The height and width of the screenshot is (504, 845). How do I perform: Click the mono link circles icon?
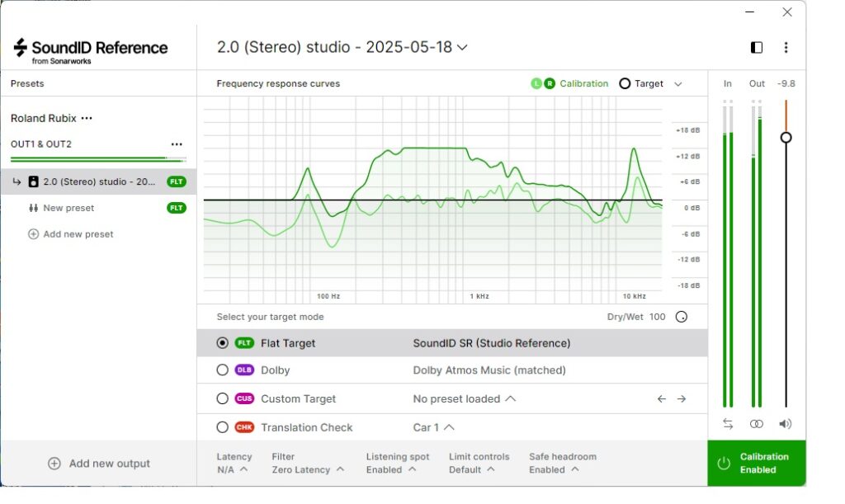pyautogui.click(x=756, y=423)
